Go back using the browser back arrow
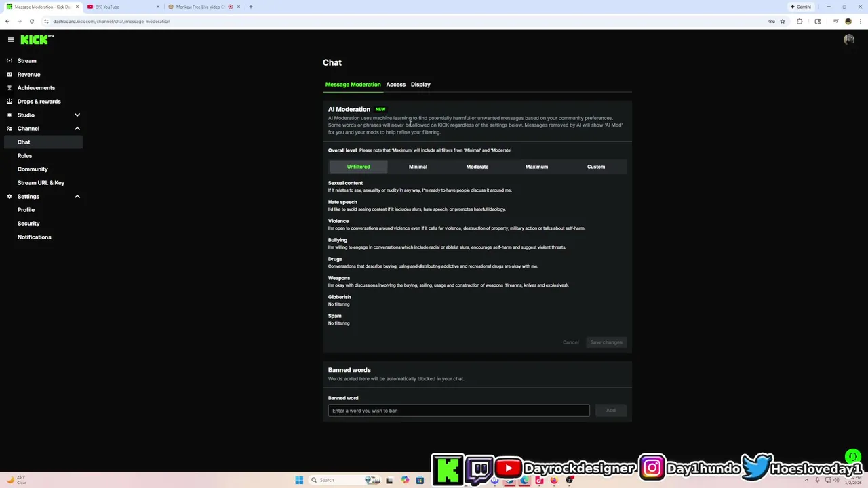Image resolution: width=868 pixels, height=488 pixels. point(7,21)
